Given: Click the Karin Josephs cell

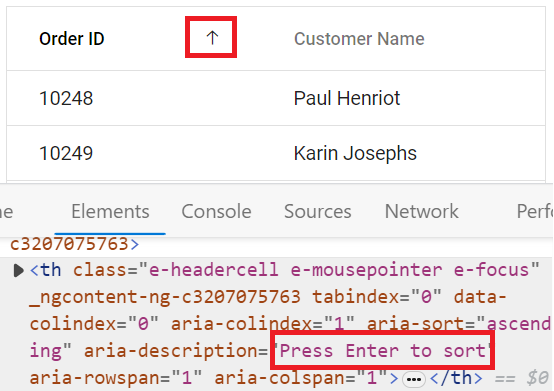Looking at the screenshot, I should click(355, 153).
